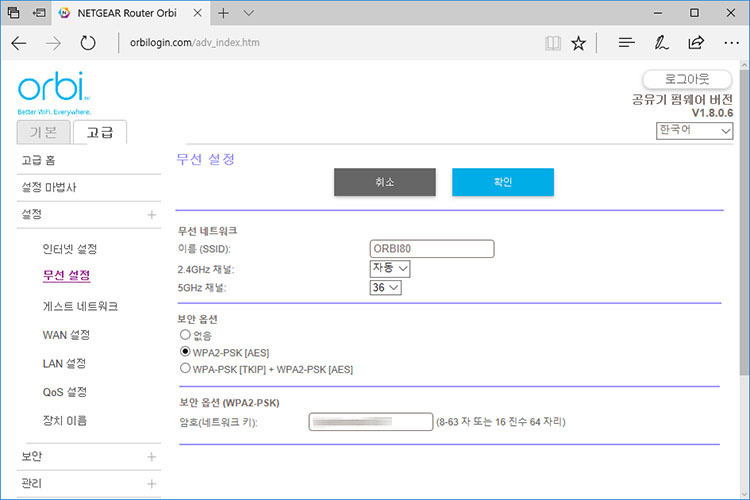Set these tabs aside icon
This screenshot has width=750, height=500.
point(39,13)
